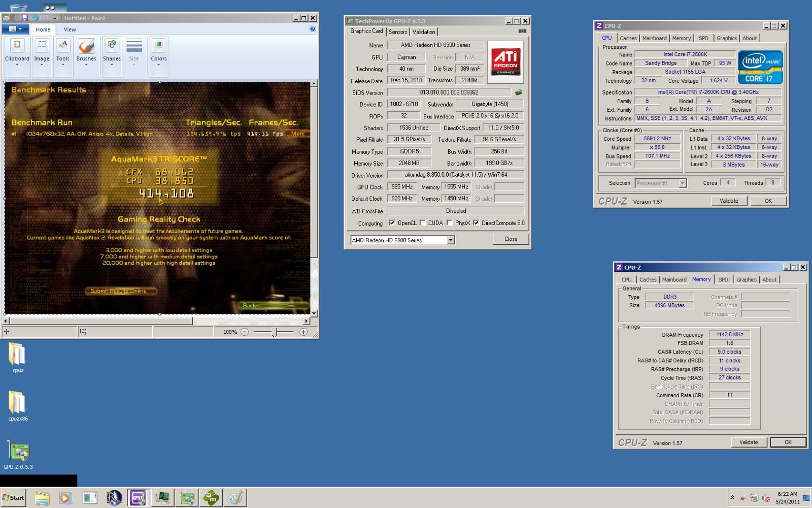This screenshot has height=508, width=812.
Task: Click the network tray icon
Action: pyautogui.click(x=755, y=498)
